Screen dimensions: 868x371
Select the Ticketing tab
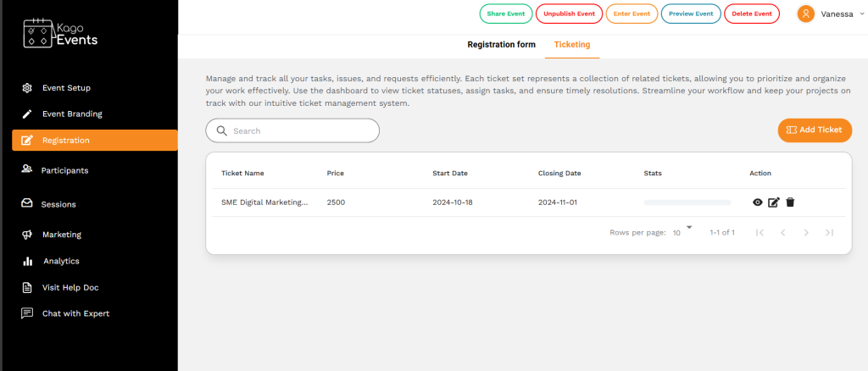click(x=571, y=44)
